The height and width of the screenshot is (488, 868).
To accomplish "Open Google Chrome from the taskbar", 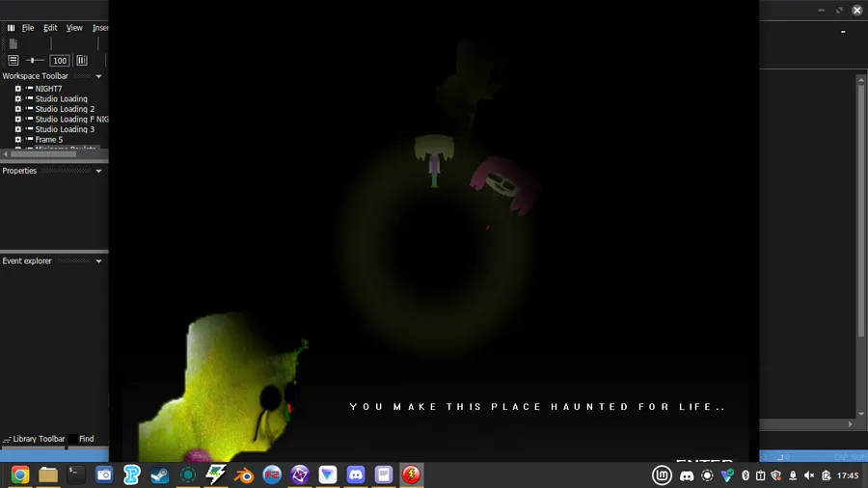I will click(x=20, y=474).
